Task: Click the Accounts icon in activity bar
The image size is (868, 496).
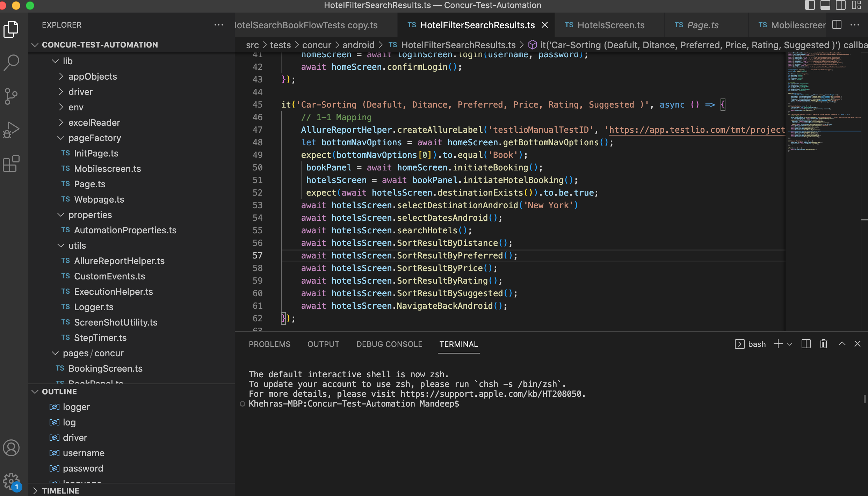Action: [11, 448]
